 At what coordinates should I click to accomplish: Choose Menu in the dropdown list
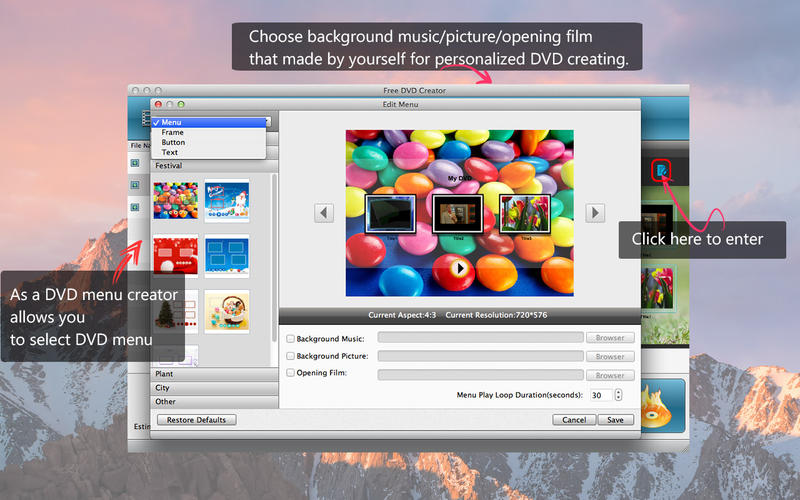pyautogui.click(x=209, y=122)
